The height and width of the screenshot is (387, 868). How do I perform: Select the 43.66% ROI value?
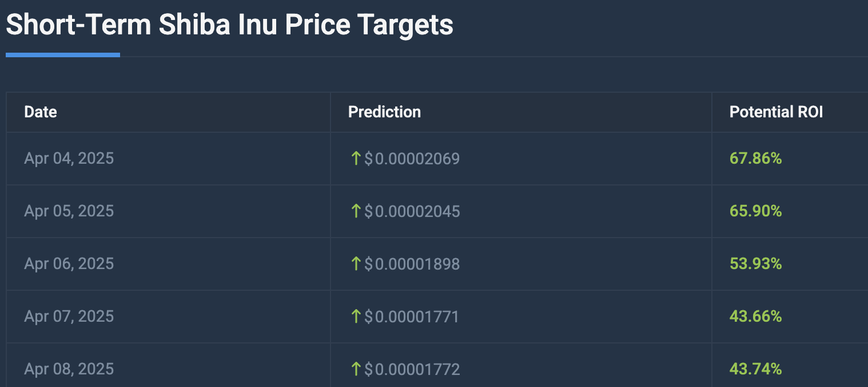tap(755, 316)
